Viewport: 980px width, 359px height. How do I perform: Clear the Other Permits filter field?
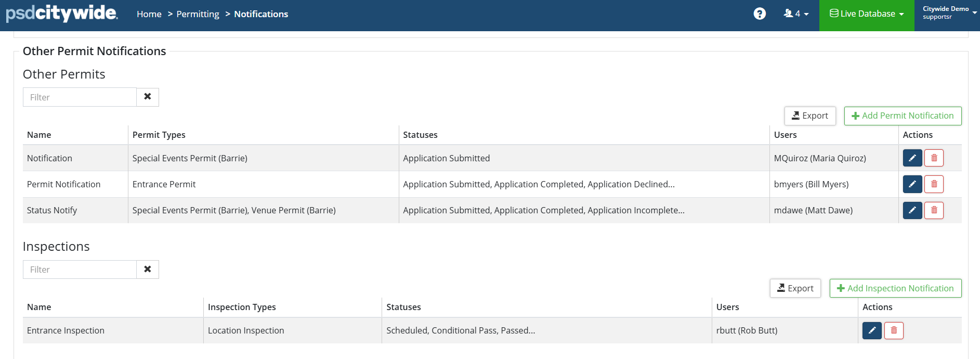148,97
